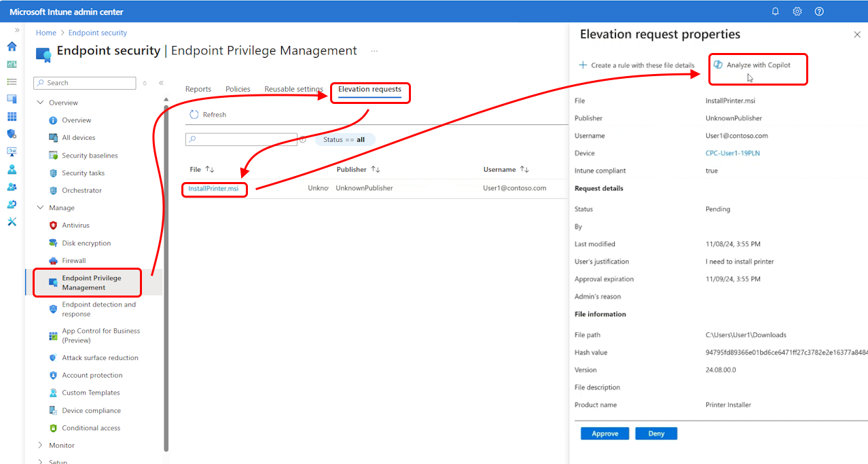This screenshot has height=464, width=868.
Task: Click the Antivirus red shield icon
Action: coord(54,226)
